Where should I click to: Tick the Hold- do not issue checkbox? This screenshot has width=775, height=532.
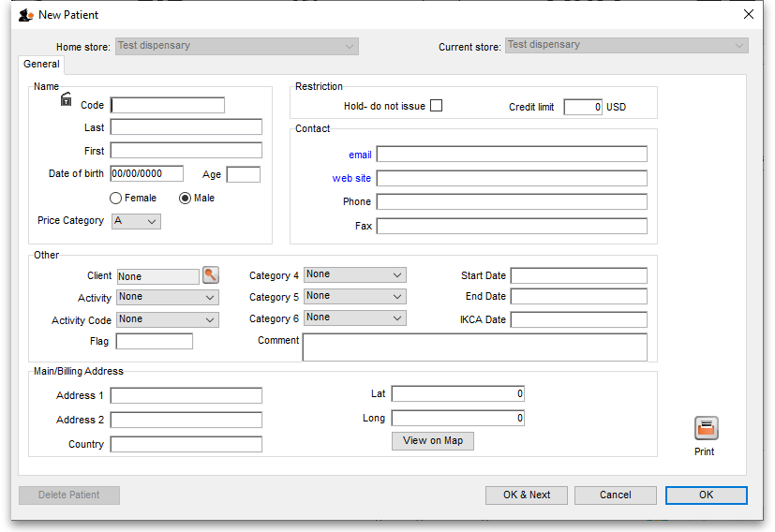(436, 106)
